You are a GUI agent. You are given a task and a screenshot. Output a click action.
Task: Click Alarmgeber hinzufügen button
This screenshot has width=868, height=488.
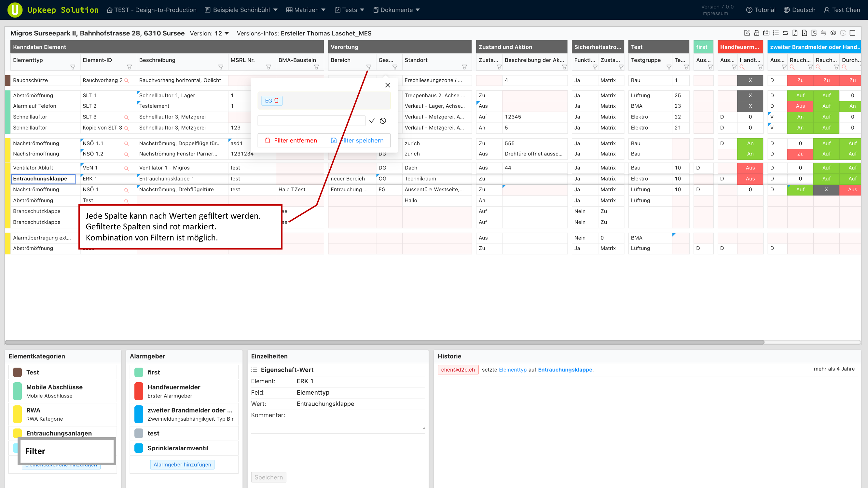point(182,465)
